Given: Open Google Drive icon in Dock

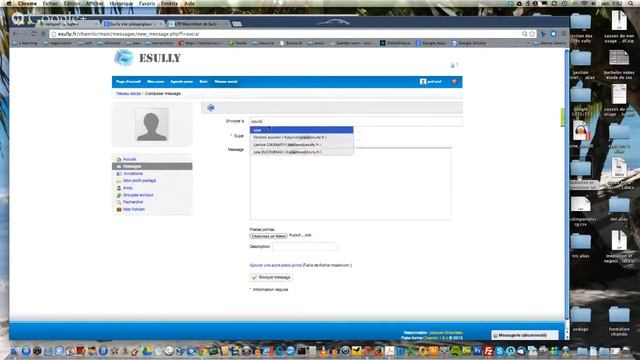Looking at the screenshot, I should coord(147,351).
